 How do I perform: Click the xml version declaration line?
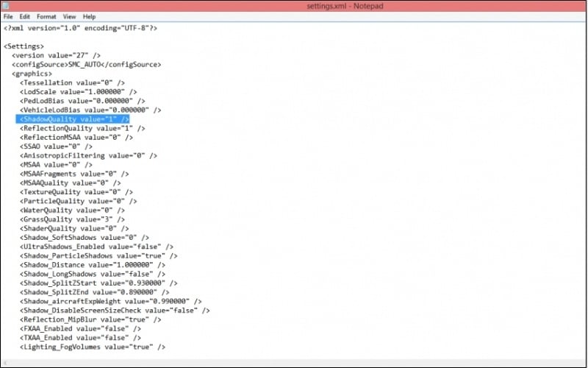(80, 28)
